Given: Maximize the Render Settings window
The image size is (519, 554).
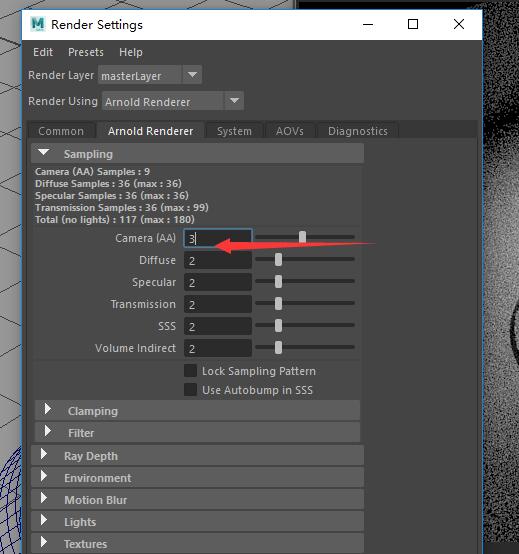Looking at the screenshot, I should (x=413, y=24).
